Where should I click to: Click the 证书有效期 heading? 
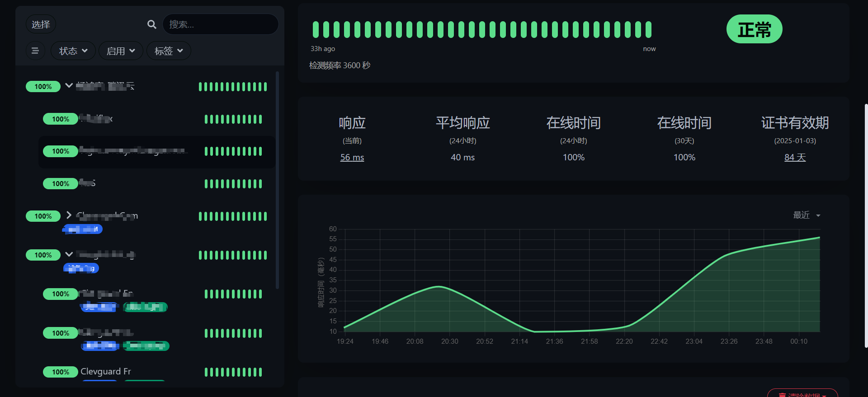[x=795, y=123]
